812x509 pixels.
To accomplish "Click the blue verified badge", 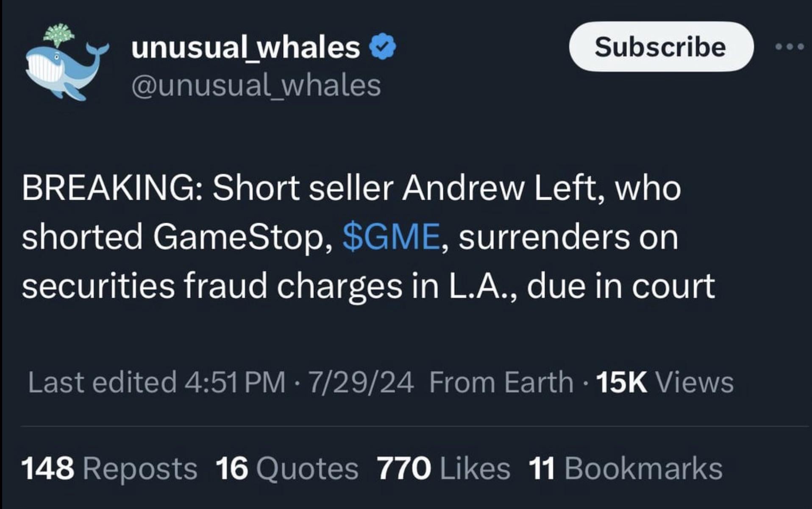I will pos(383,46).
